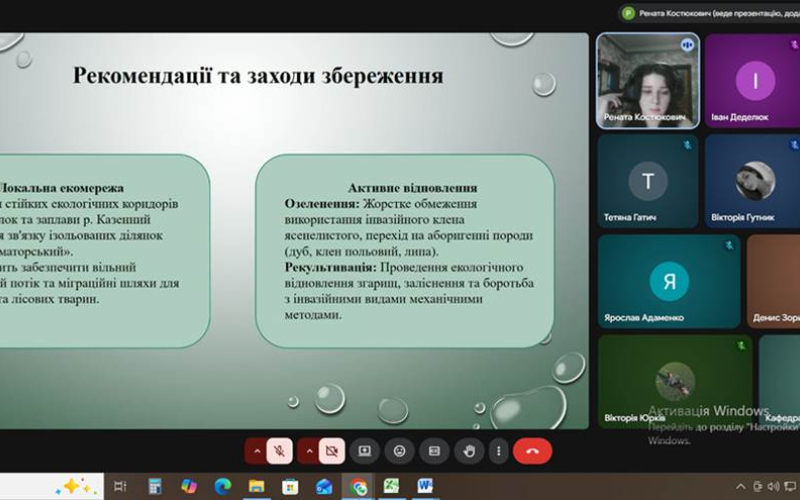The image size is (800, 500).
Task: Click the 'Локальна екомережа' heading on slide
Action: 60,188
